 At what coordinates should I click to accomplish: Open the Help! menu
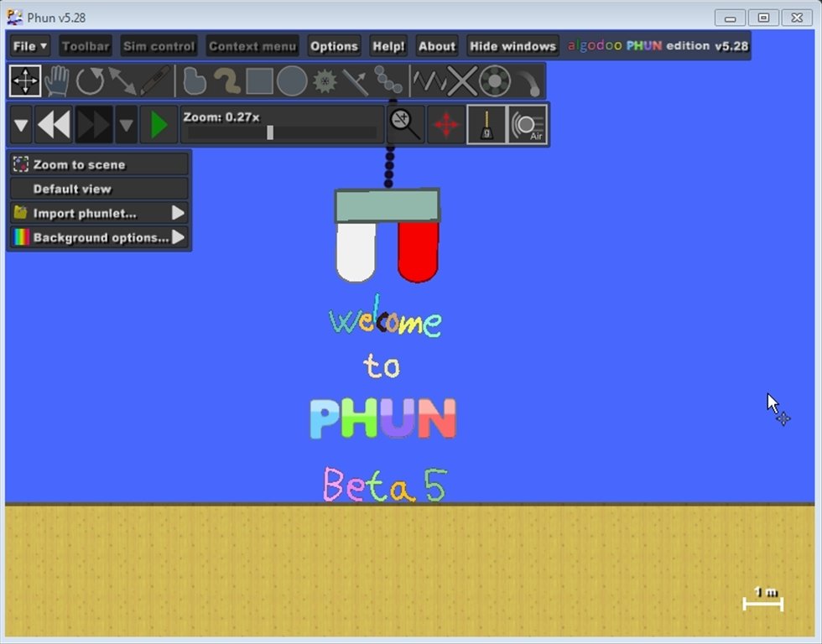tap(388, 46)
